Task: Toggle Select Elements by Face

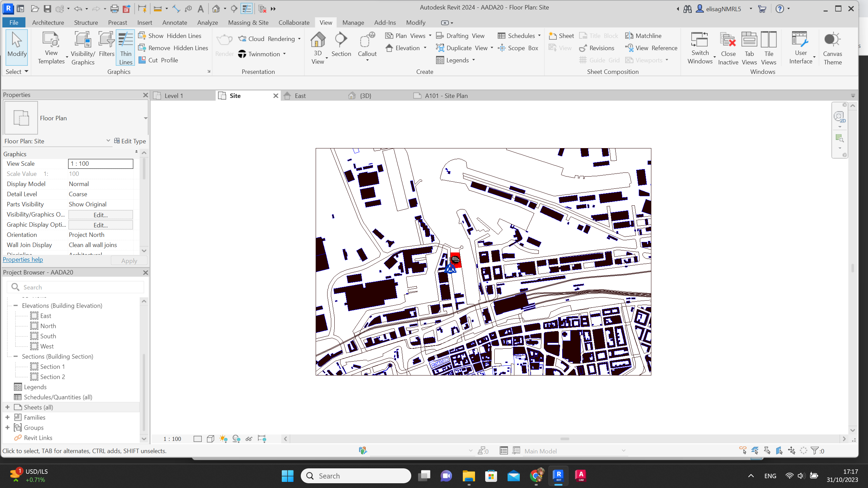Action: [779, 451]
